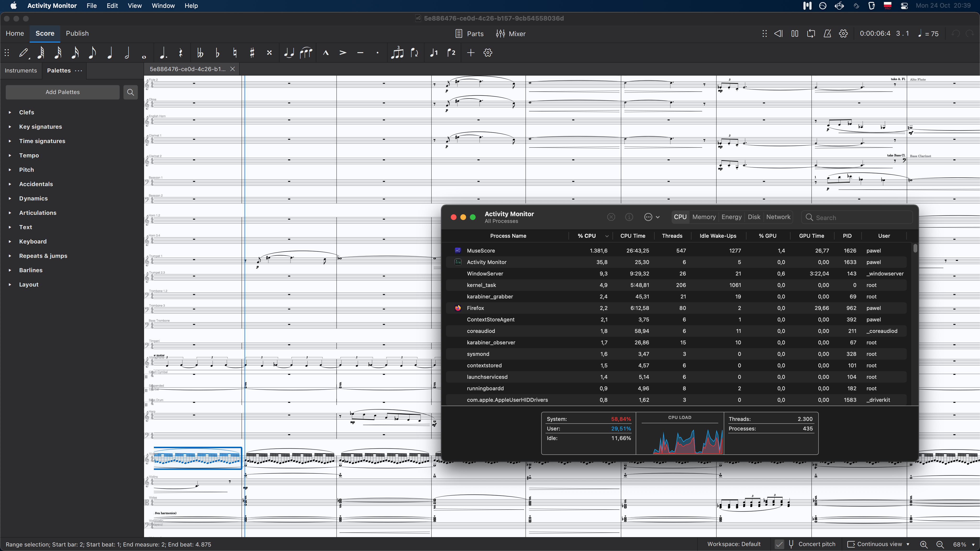Click the metronome icon in playback toolbar

click(x=827, y=33)
